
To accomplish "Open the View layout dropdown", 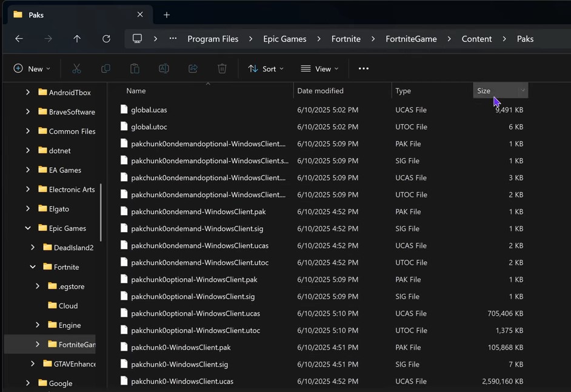I will 319,69.
